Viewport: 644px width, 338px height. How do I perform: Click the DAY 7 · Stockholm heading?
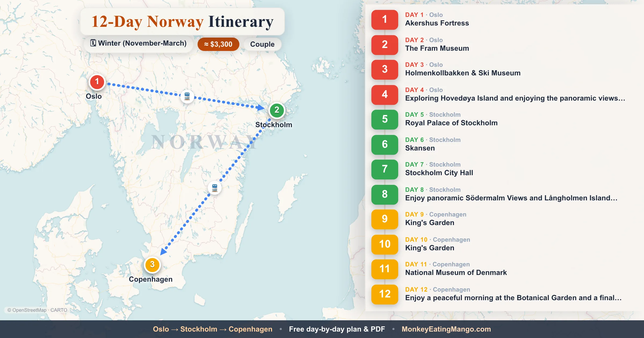(433, 164)
